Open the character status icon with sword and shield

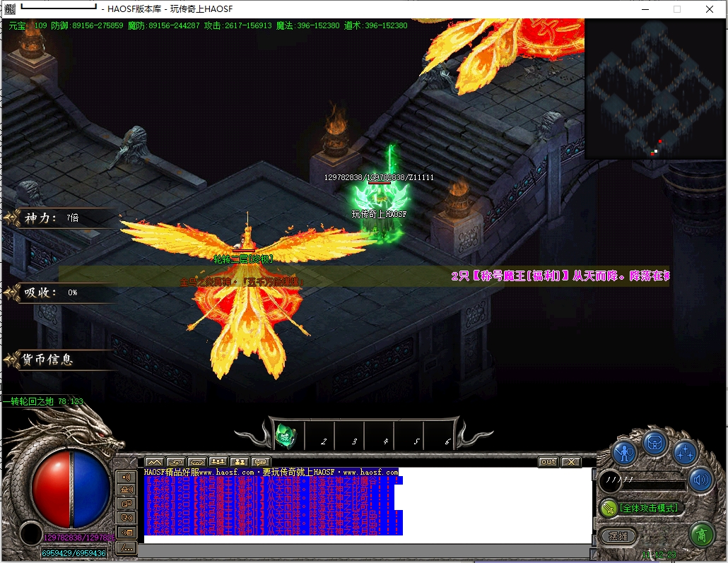click(x=624, y=453)
